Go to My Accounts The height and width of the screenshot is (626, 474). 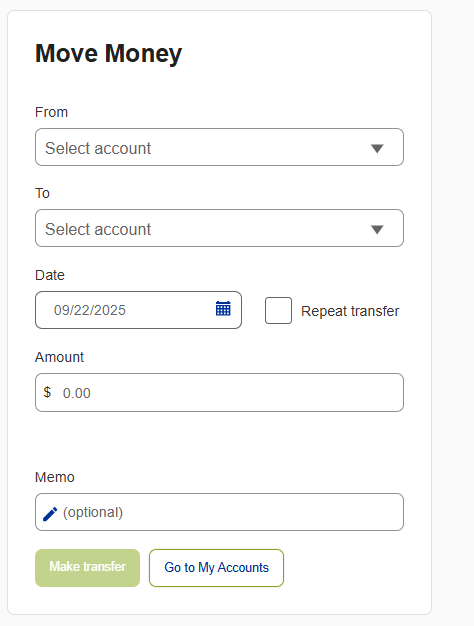(216, 568)
